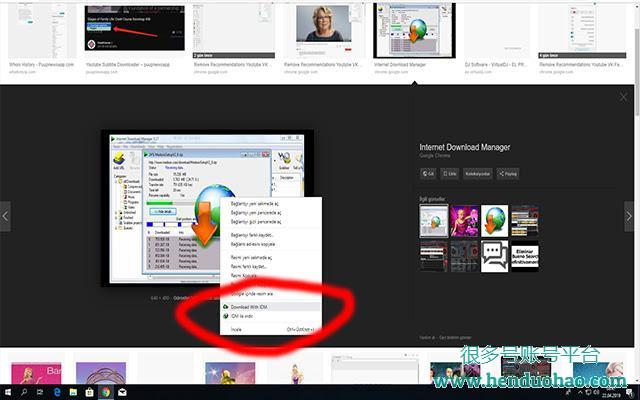The image size is (640, 400).
Task: Launch Microsoft Edge from the taskbar
Action: pyautogui.click(x=57, y=392)
